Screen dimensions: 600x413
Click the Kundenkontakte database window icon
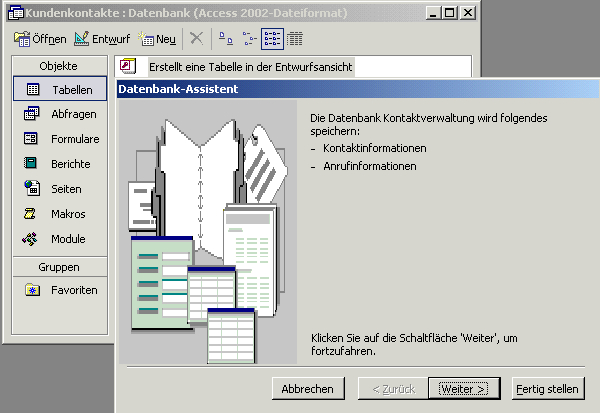16,13
